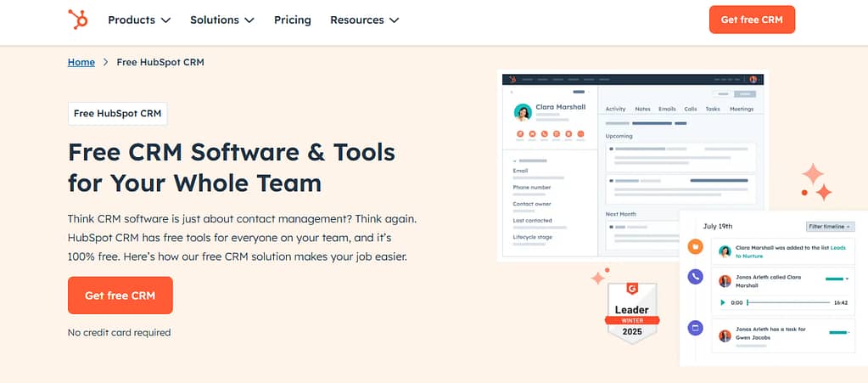This screenshot has height=383, width=868.
Task: Open the Emails tab
Action: (x=667, y=109)
